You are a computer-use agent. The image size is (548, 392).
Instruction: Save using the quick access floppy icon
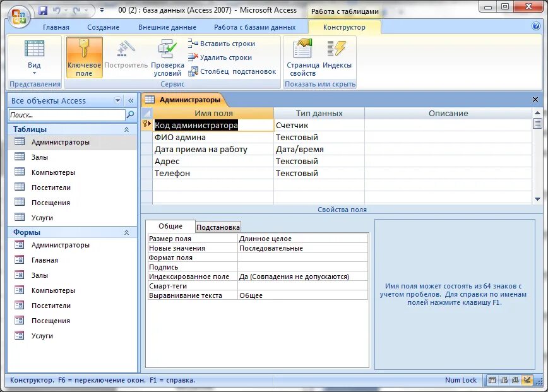[43, 11]
